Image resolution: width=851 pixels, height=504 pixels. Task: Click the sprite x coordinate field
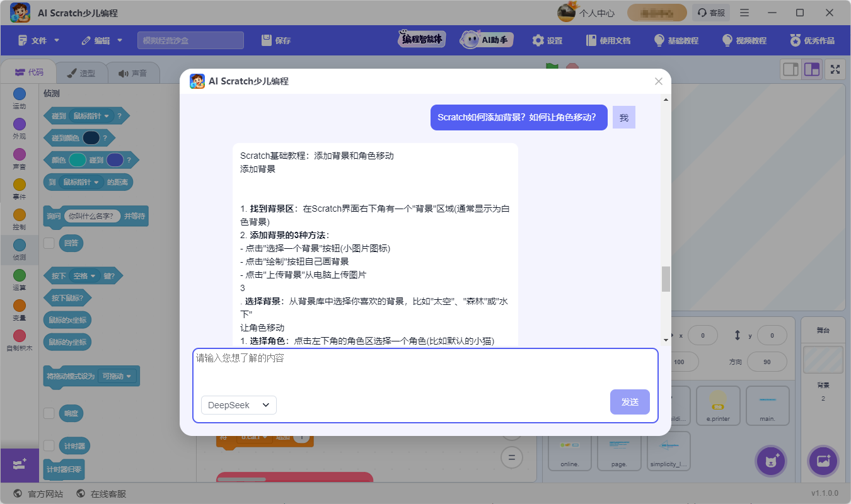[703, 336]
